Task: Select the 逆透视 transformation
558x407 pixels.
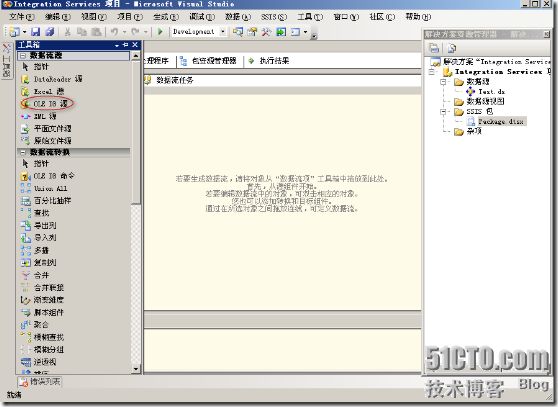Action: [38, 362]
